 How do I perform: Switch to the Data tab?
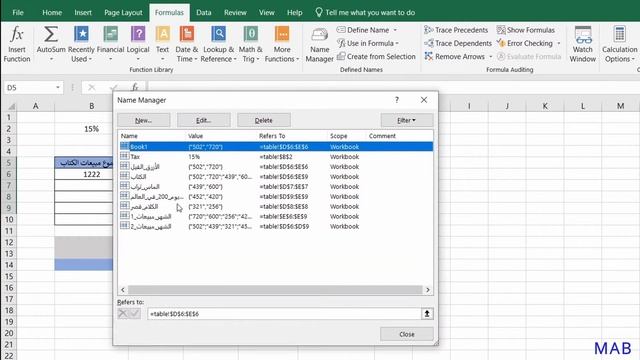point(204,12)
